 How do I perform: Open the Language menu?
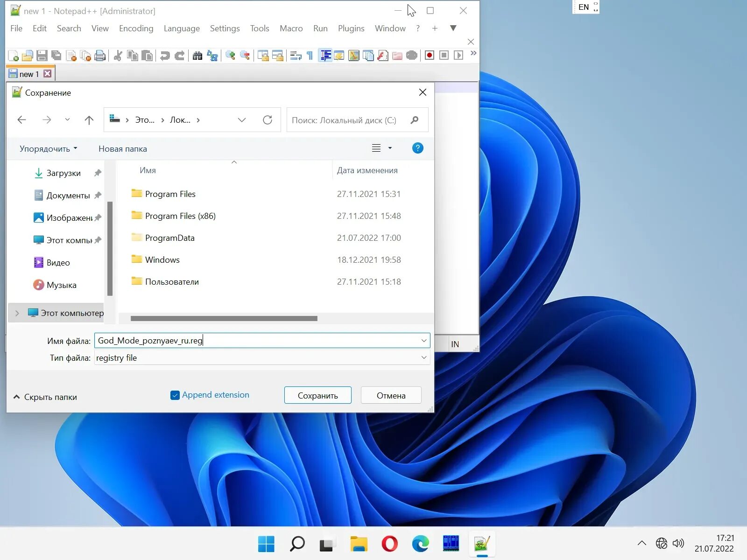tap(182, 28)
